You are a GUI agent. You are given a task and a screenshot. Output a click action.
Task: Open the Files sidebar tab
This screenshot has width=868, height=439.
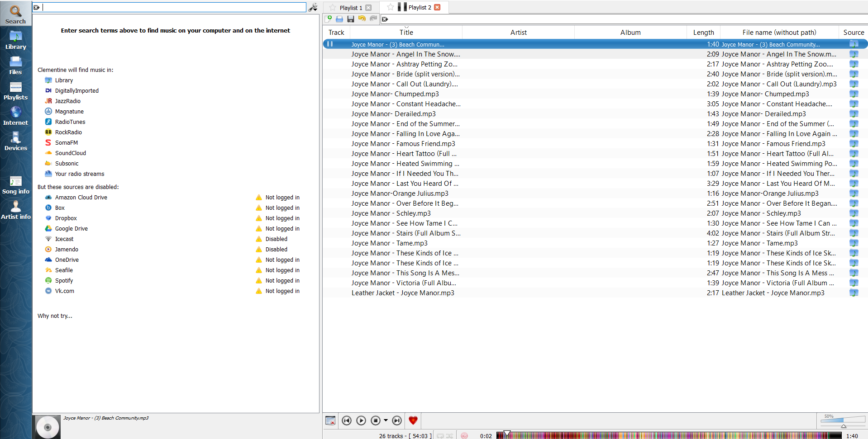pos(16,65)
